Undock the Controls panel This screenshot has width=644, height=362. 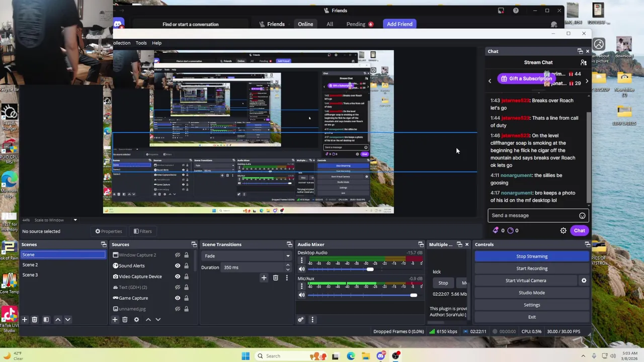click(587, 244)
